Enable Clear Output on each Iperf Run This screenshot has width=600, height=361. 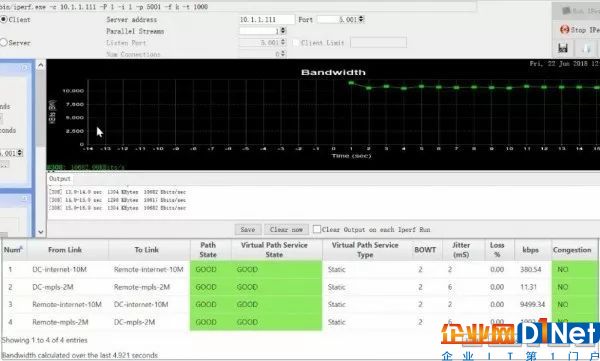(x=316, y=229)
